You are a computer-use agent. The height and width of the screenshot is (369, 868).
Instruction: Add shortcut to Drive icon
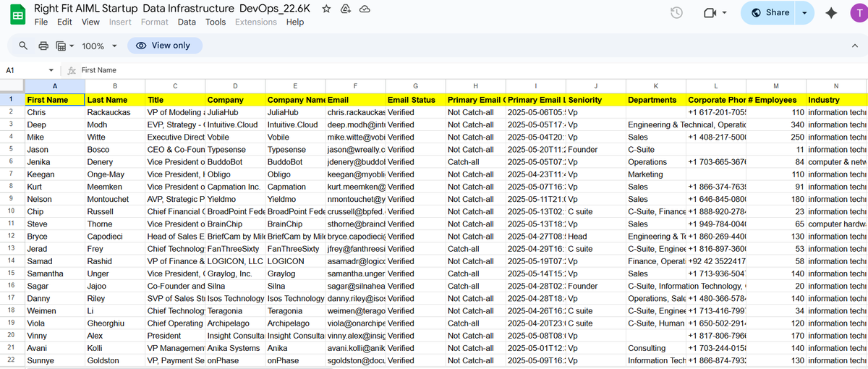coord(346,9)
